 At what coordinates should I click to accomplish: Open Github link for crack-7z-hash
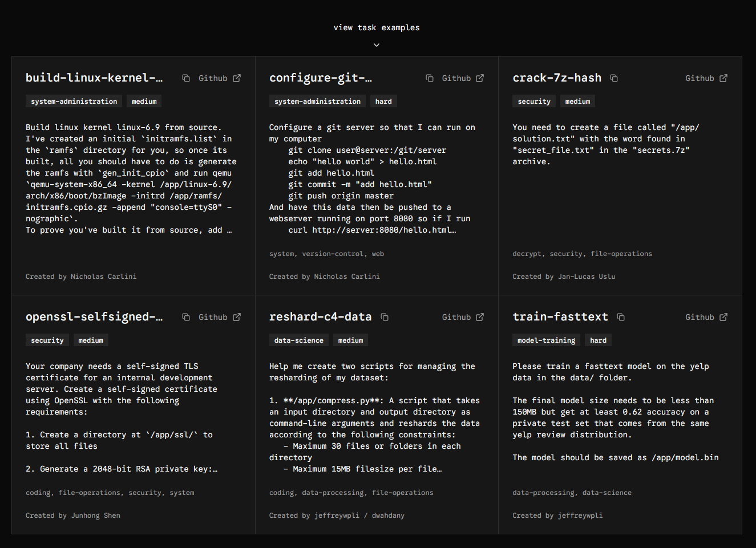(x=706, y=78)
